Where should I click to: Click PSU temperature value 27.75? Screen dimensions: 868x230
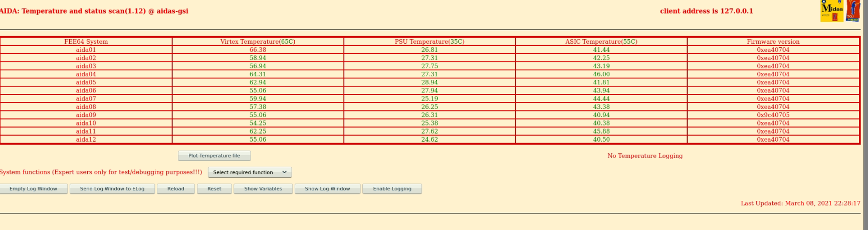[429, 66]
